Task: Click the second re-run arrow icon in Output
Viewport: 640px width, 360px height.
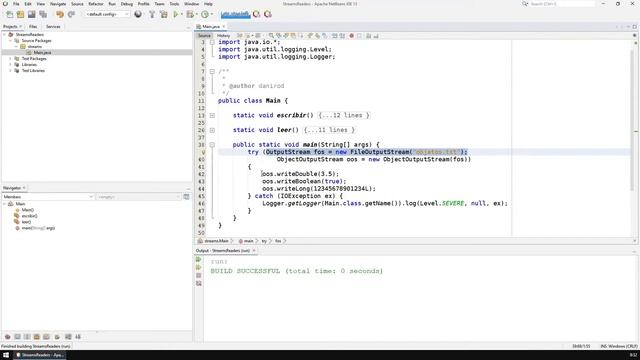Action: pos(199,267)
